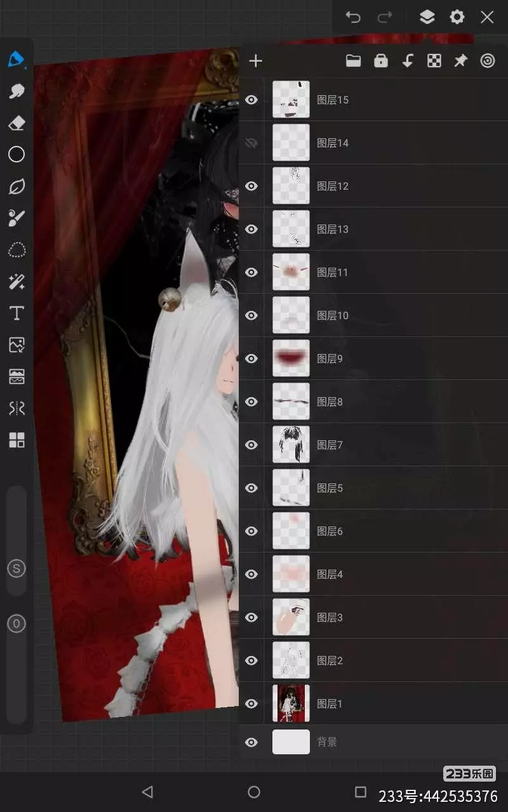Screen dimensions: 508x812
Task: Select the symmetry tool
Action: coord(17,409)
